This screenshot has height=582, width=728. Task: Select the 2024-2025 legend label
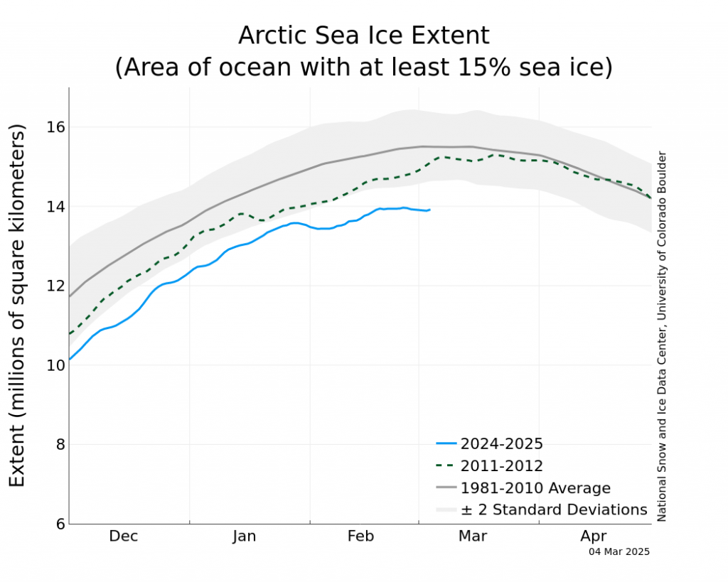click(501, 443)
